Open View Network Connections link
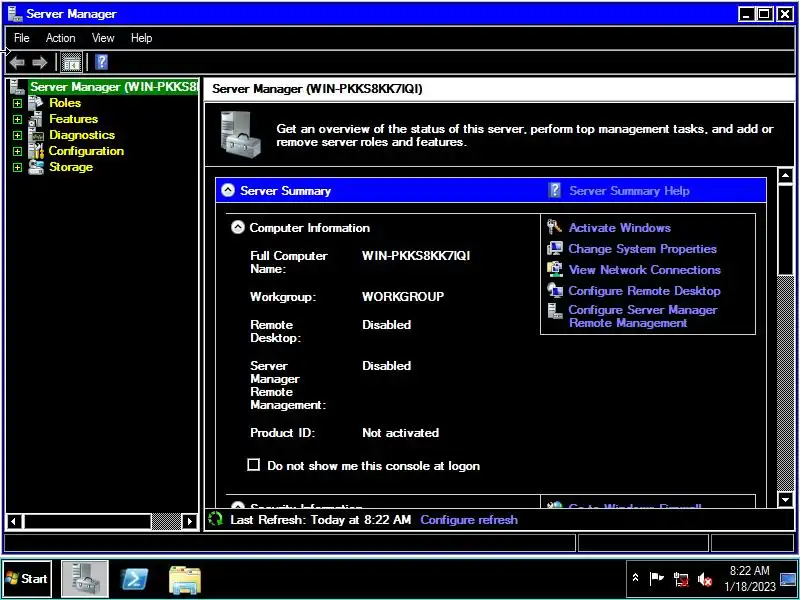The height and width of the screenshot is (600, 800). [x=644, y=269]
